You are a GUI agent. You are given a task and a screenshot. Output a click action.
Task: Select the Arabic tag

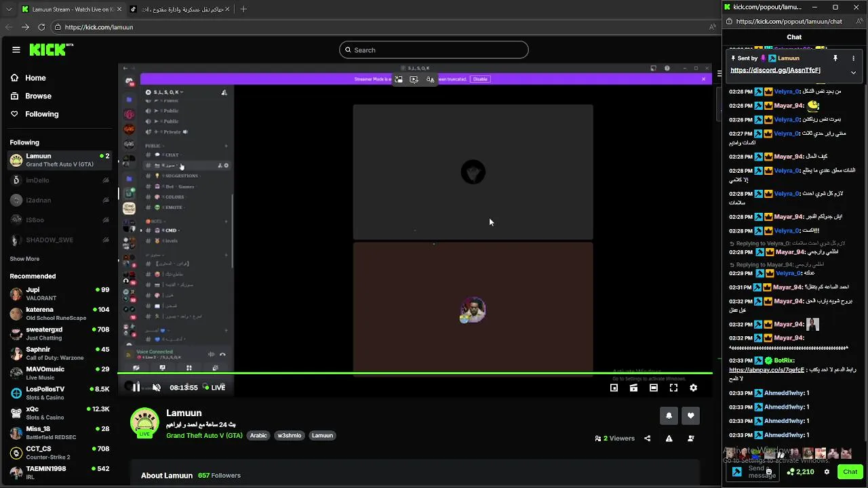[x=258, y=436]
